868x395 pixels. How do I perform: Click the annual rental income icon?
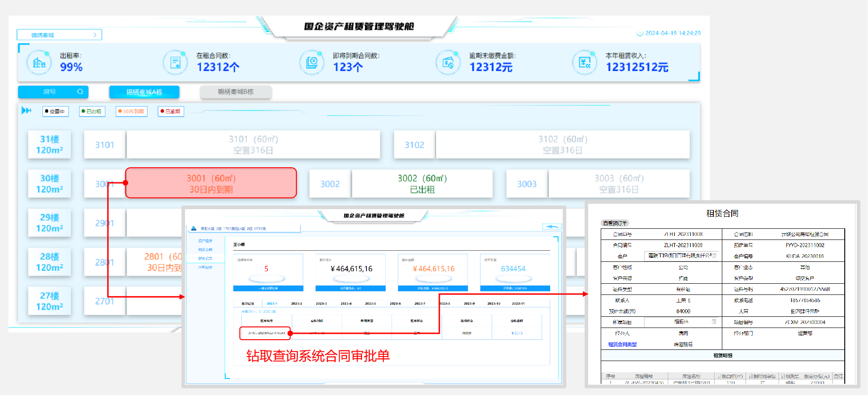(585, 63)
